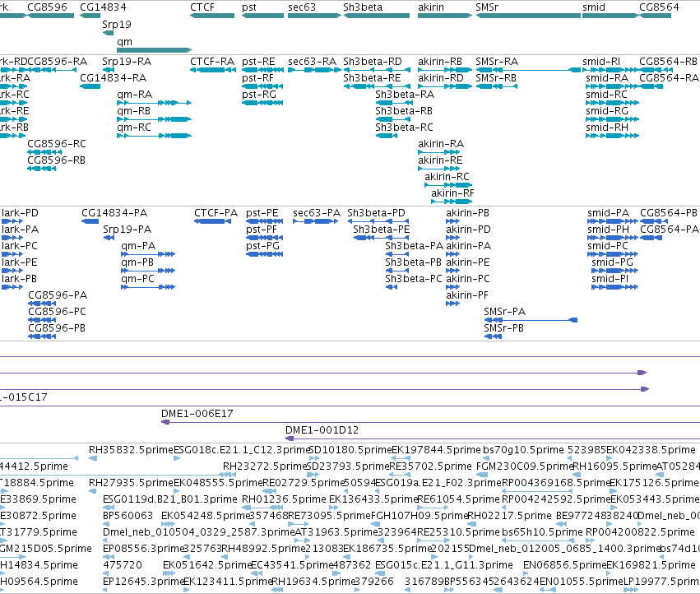Click the pst gene label
The image size is (700, 594).
[249, 7]
